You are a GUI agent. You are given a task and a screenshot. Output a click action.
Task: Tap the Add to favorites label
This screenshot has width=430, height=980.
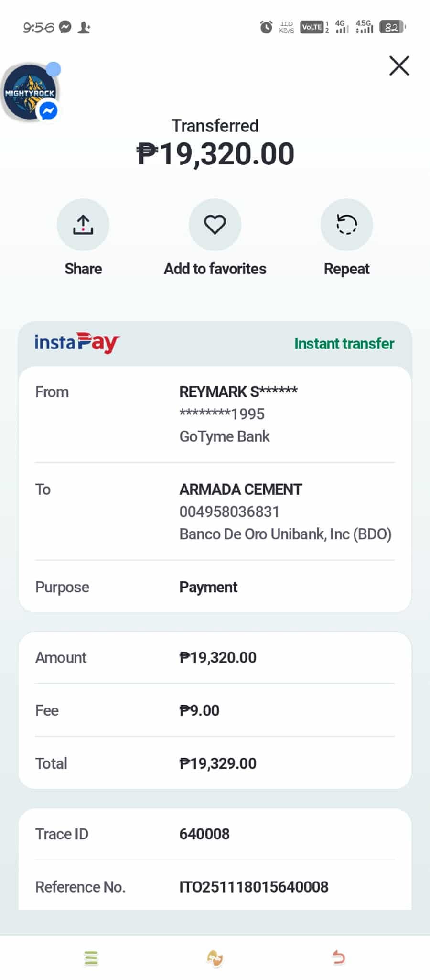pyautogui.click(x=215, y=269)
